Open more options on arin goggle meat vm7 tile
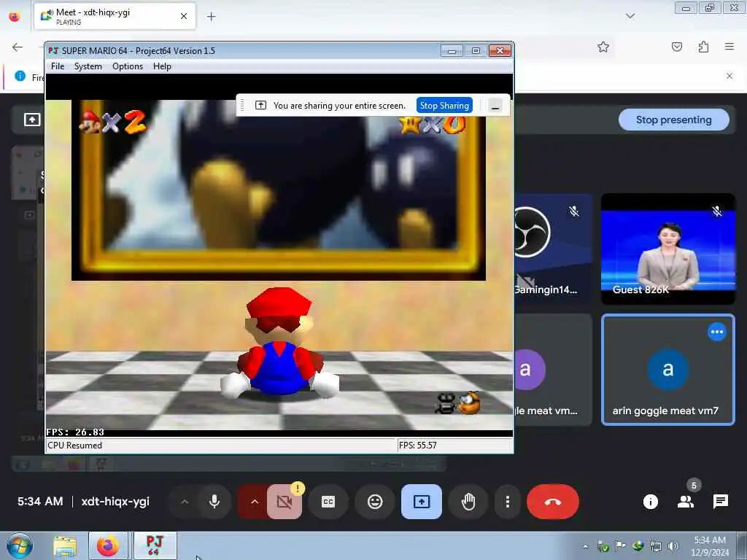This screenshot has width=747, height=560. (717, 332)
